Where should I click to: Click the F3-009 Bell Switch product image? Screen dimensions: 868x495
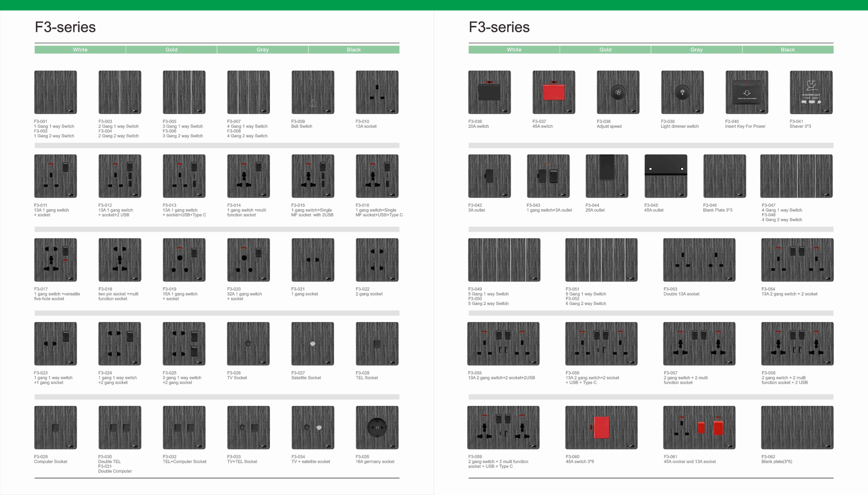(x=313, y=92)
